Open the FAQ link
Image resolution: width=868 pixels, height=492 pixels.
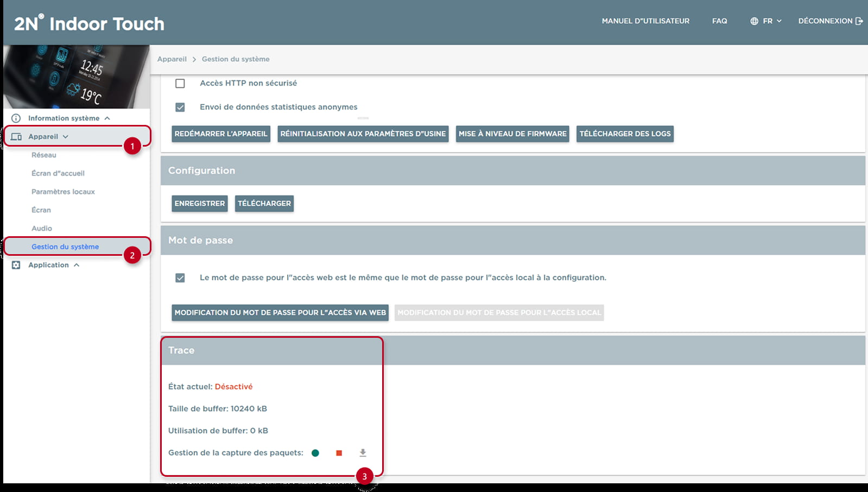(720, 21)
